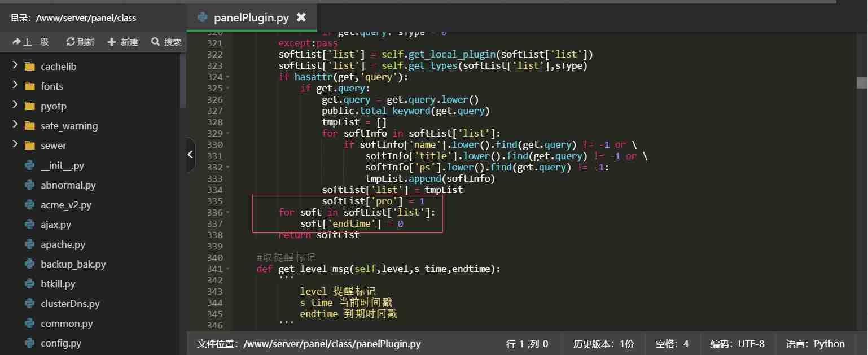The height and width of the screenshot is (355, 868).
Task: Create a new item with 新建
Action: click(x=122, y=42)
